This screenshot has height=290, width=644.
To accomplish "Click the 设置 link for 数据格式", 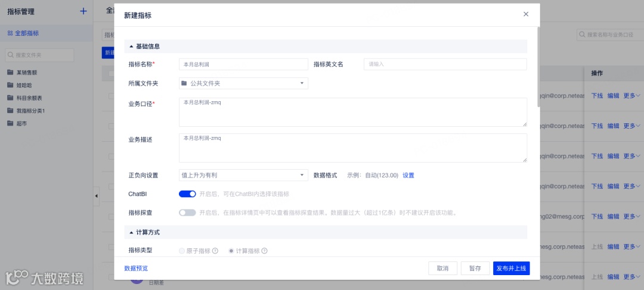I will pos(408,175).
